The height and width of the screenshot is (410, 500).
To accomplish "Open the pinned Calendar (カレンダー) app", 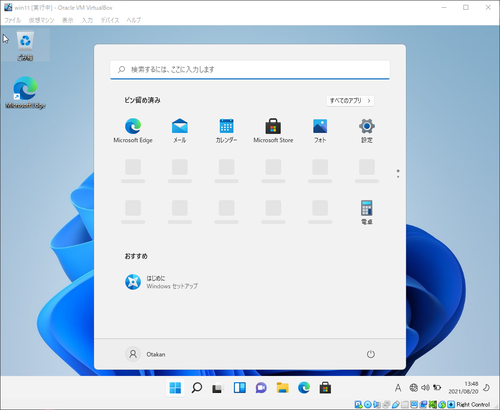I will [x=226, y=131].
